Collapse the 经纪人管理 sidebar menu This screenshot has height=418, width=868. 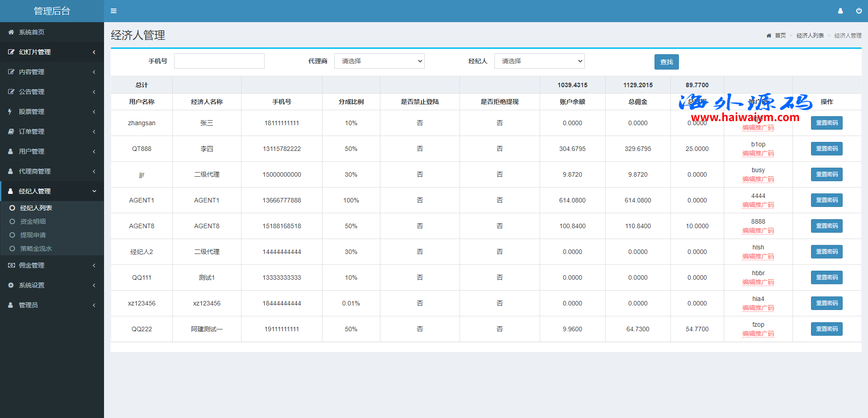52,191
